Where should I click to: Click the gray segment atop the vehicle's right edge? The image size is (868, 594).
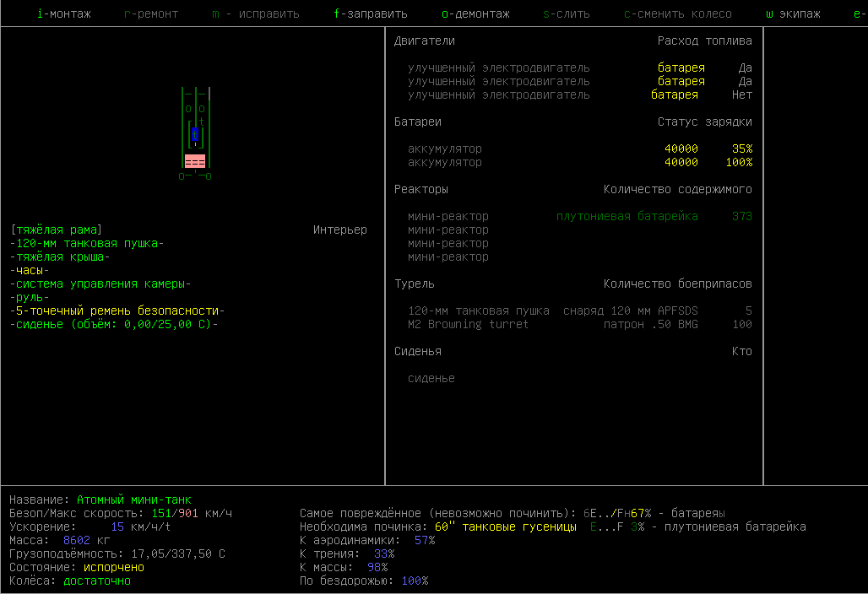pyautogui.click(x=209, y=93)
